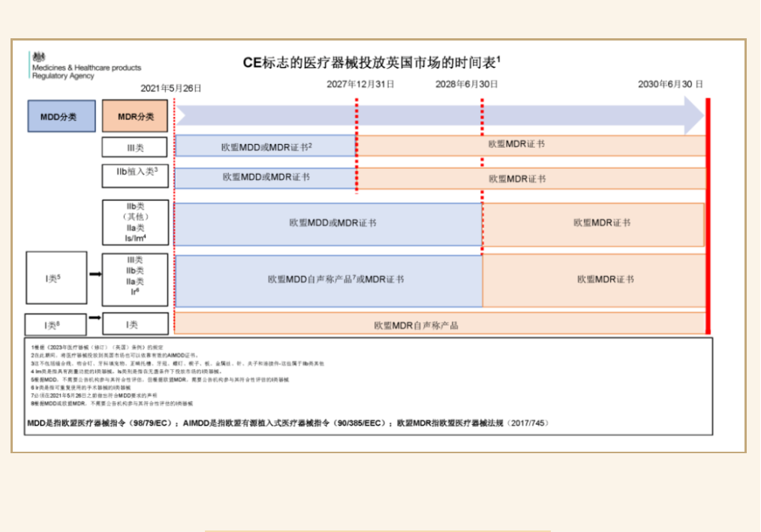Click the box listing III类, IIb类, IIa类, Ir
This screenshot has height=532, width=761.
[135, 280]
